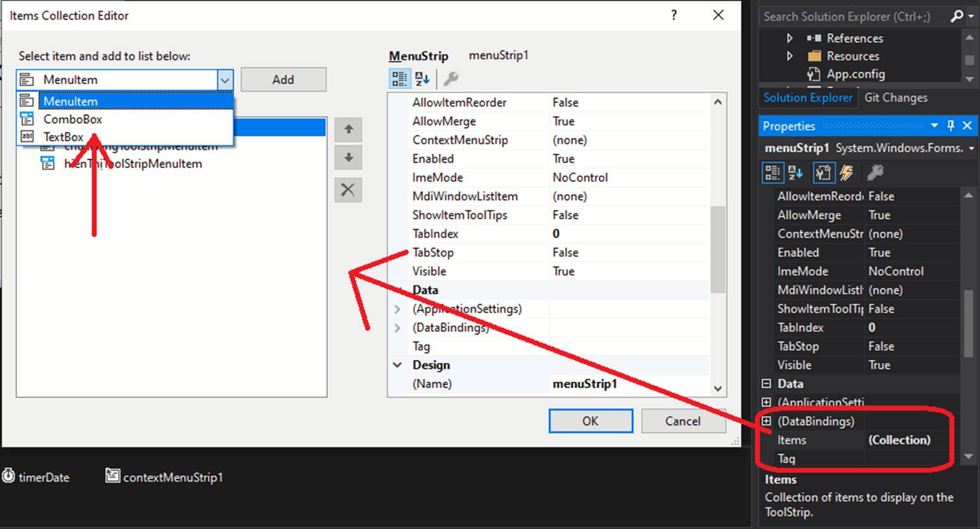Select the Categorized view for menuStrip1 properties

pyautogui.click(x=772, y=172)
